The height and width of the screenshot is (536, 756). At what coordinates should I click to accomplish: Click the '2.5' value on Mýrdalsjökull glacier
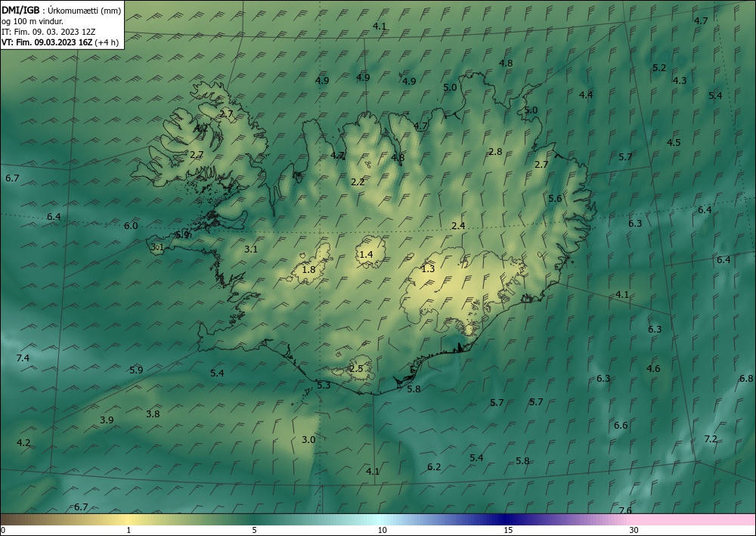click(356, 369)
